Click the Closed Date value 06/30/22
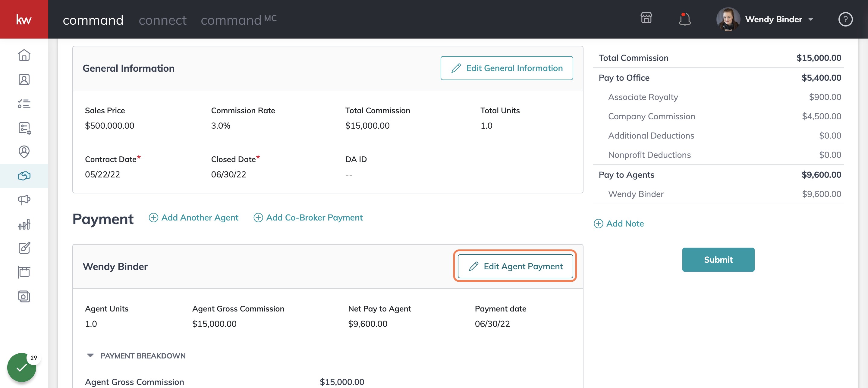This screenshot has height=388, width=868. [228, 174]
